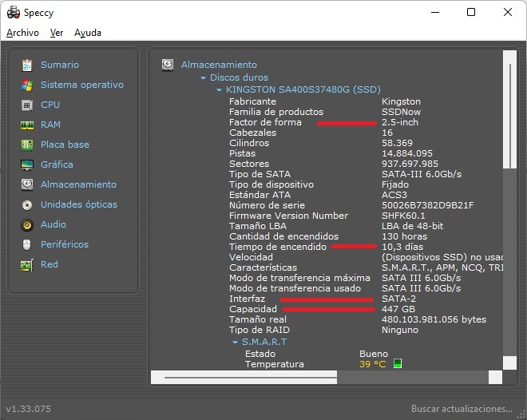Click the Periféricos mouse icon

(27, 244)
